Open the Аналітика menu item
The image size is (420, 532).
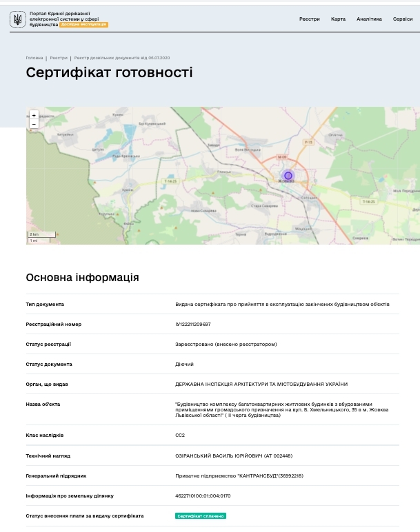pyautogui.click(x=369, y=19)
